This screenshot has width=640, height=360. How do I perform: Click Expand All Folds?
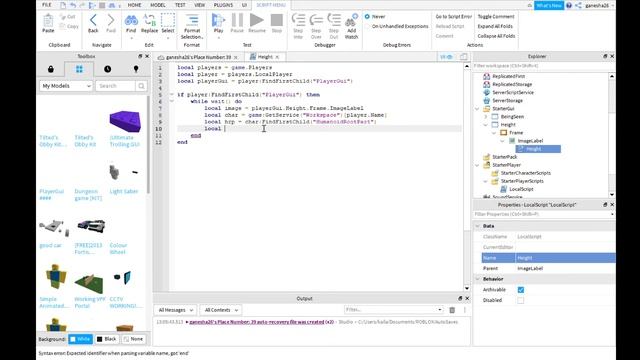tap(495, 26)
